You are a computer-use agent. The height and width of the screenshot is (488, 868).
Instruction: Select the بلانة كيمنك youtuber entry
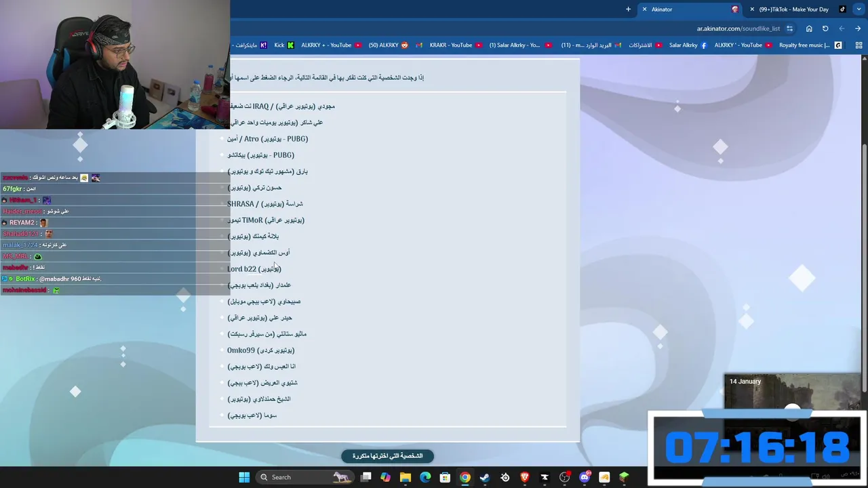tap(253, 237)
